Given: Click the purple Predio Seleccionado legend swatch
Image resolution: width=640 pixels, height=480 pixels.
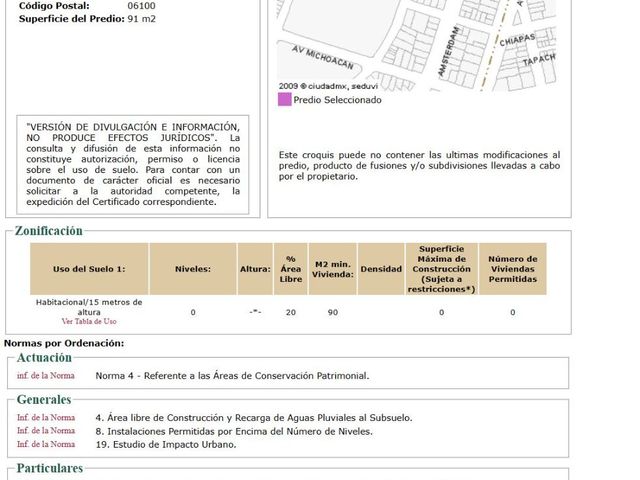Looking at the screenshot, I should tap(284, 100).
